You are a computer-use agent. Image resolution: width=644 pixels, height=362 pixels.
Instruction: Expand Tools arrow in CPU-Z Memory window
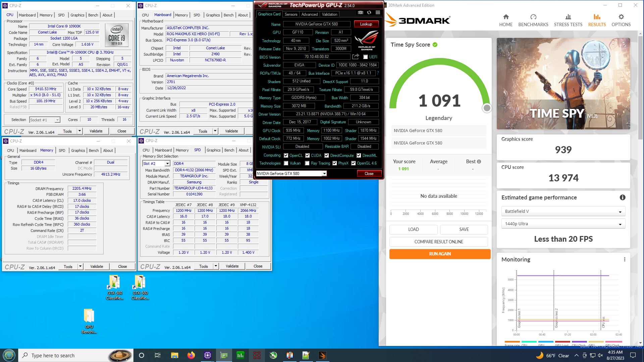tap(80, 266)
